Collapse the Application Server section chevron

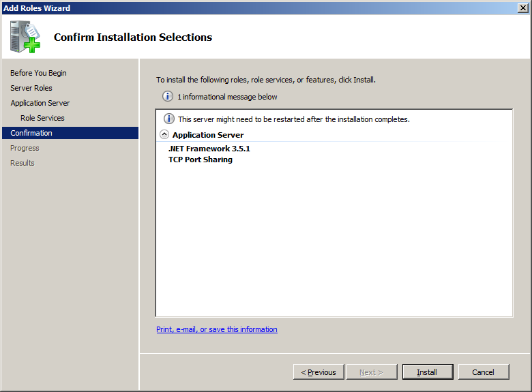click(164, 135)
